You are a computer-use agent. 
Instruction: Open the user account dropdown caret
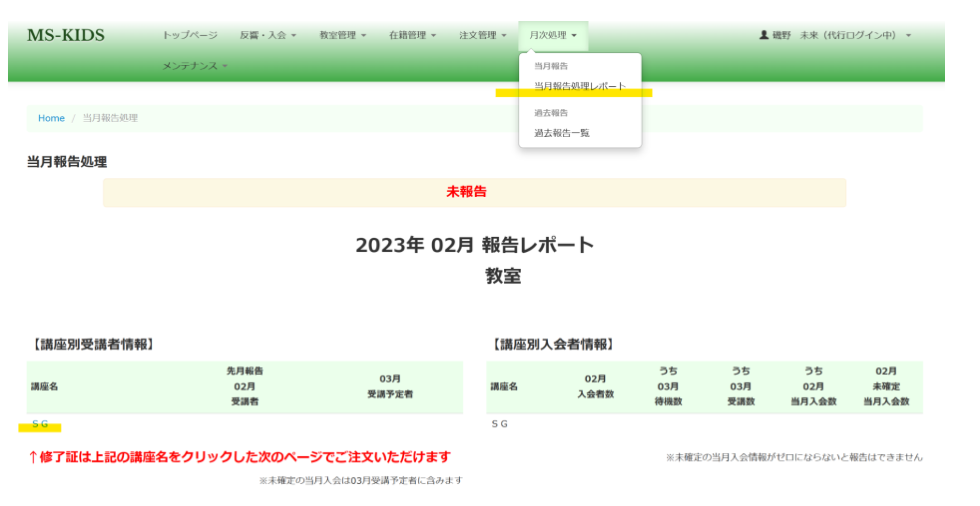908,36
